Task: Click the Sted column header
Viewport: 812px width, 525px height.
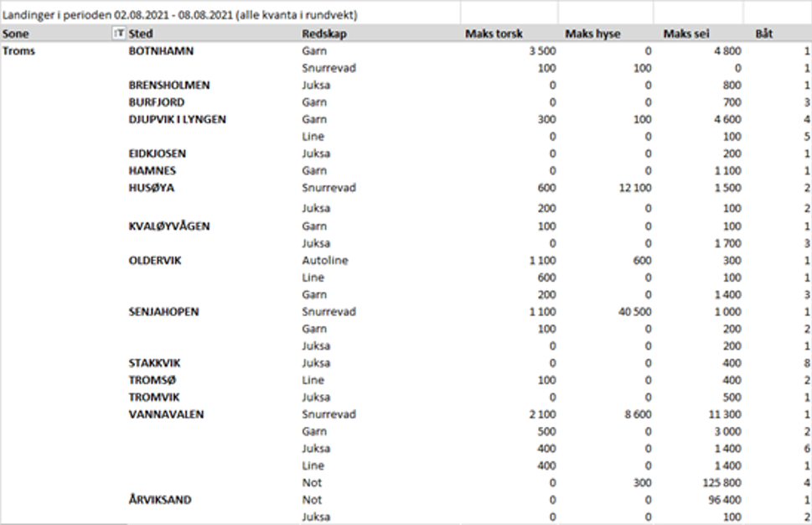Action: click(x=142, y=34)
